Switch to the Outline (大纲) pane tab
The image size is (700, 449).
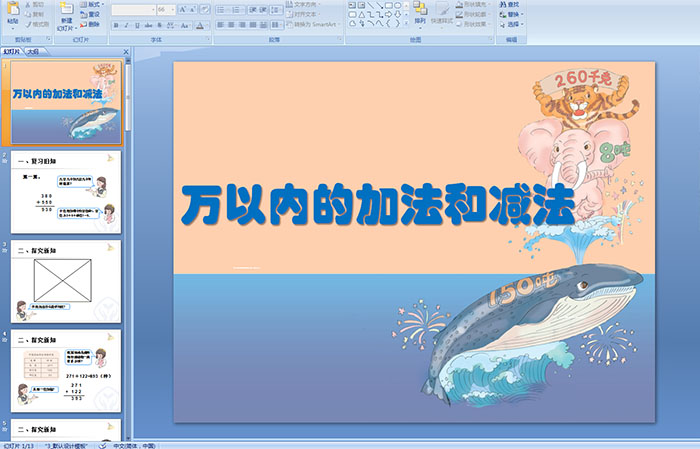[33, 52]
